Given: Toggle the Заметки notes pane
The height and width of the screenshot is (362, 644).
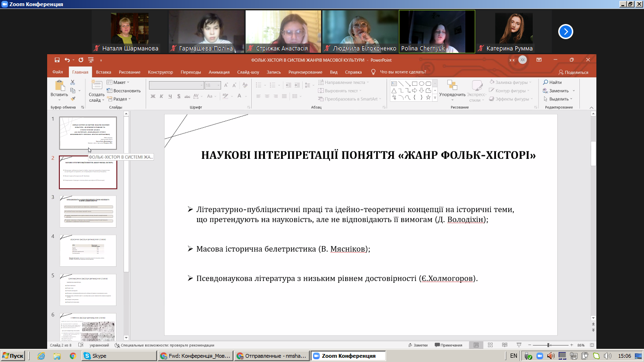Looking at the screenshot, I should click(418, 345).
